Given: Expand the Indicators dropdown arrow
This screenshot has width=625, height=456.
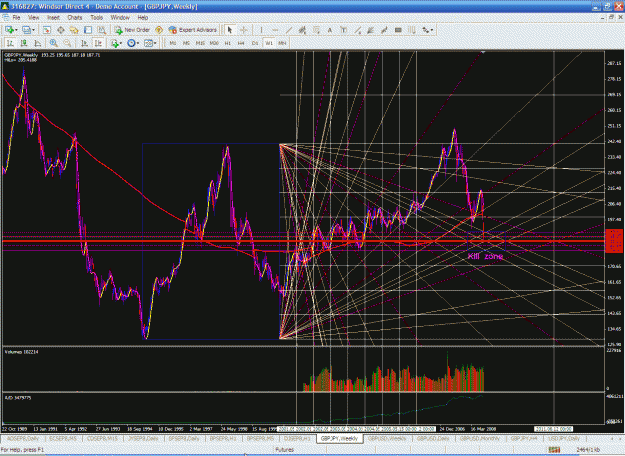Looking at the screenshot, I should pos(121,43).
